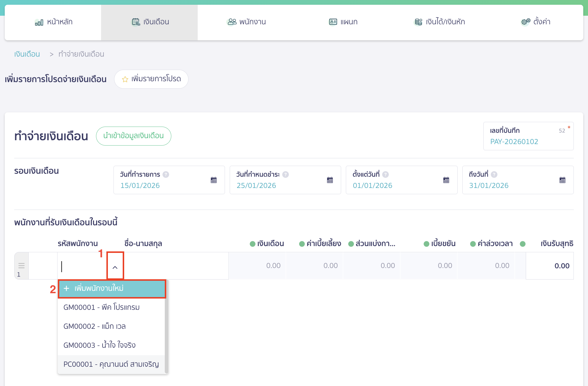Click the help icon next to วันที่กำหนดชำระ
The width and height of the screenshot is (588, 386).
pos(285,175)
